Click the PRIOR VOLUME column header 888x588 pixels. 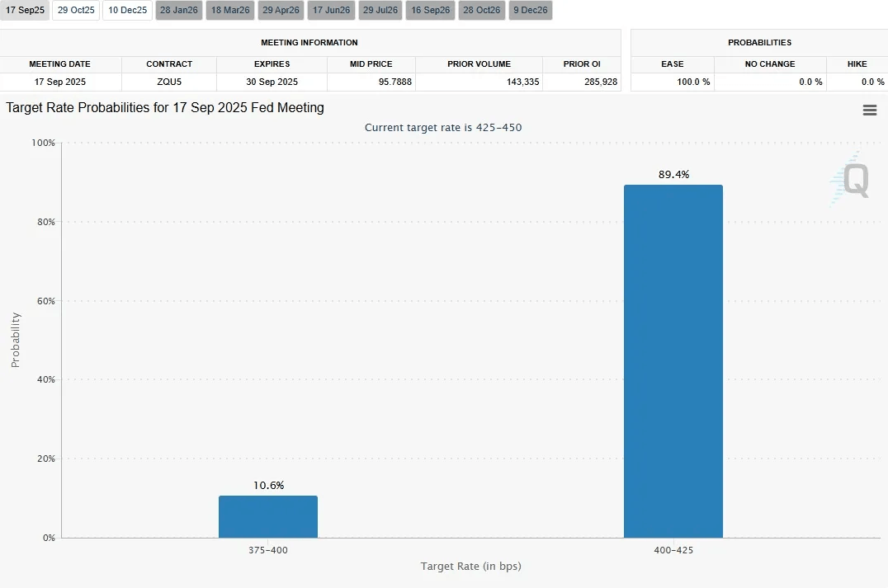point(479,64)
